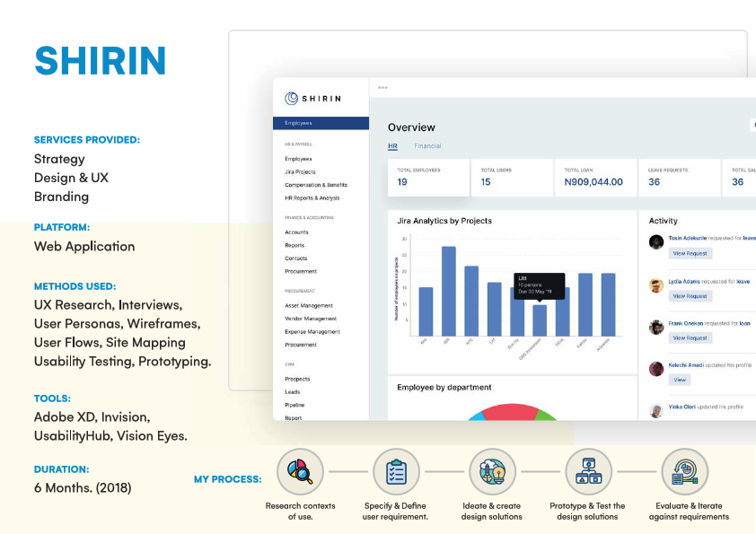Click the Activity panel heading
Screen dimensions: 756x534
click(663, 221)
